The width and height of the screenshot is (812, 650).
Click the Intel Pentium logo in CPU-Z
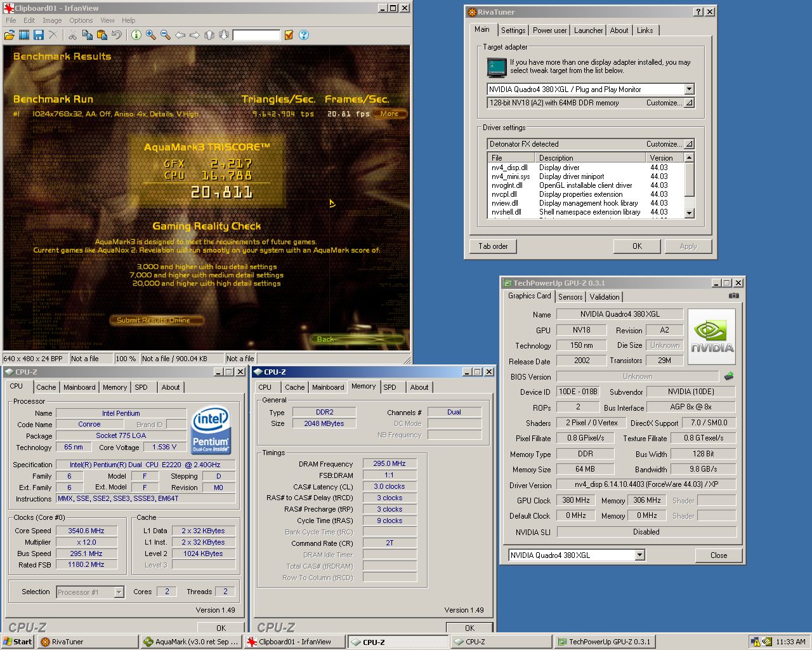click(211, 431)
